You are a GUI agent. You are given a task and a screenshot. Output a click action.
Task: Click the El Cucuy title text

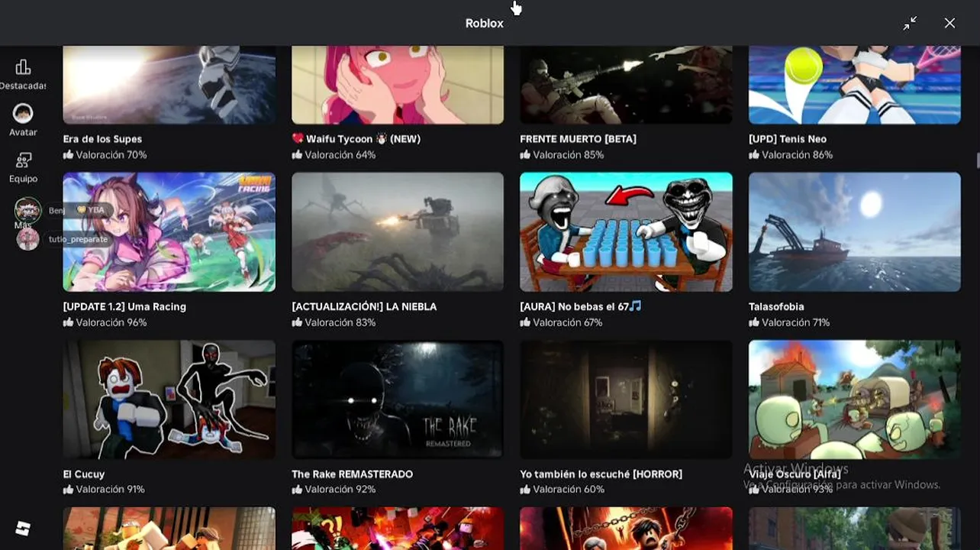tap(84, 474)
